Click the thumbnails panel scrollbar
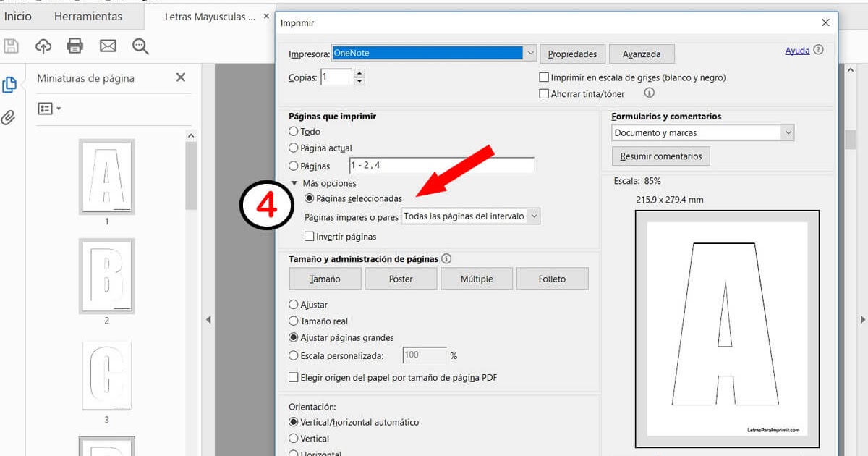This screenshot has height=456, width=868. (x=191, y=175)
